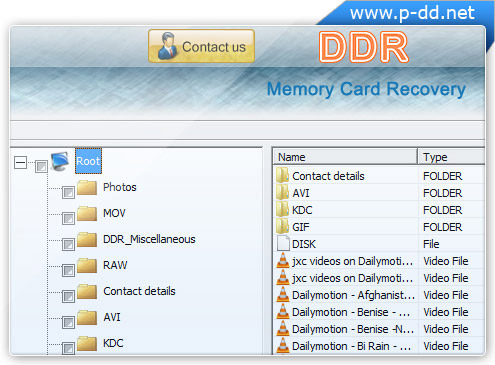
Task: Select DISK file name
Action: pos(304,244)
